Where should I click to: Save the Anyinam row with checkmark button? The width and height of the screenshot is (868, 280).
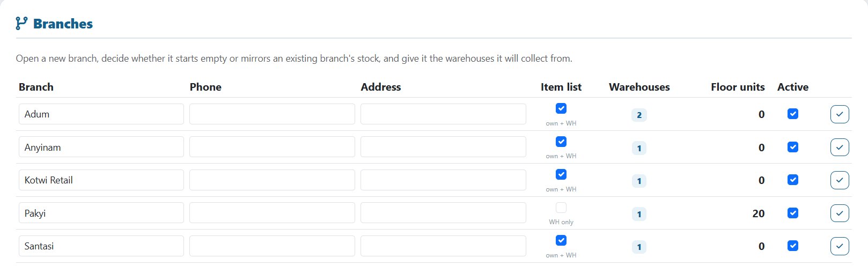[840, 147]
